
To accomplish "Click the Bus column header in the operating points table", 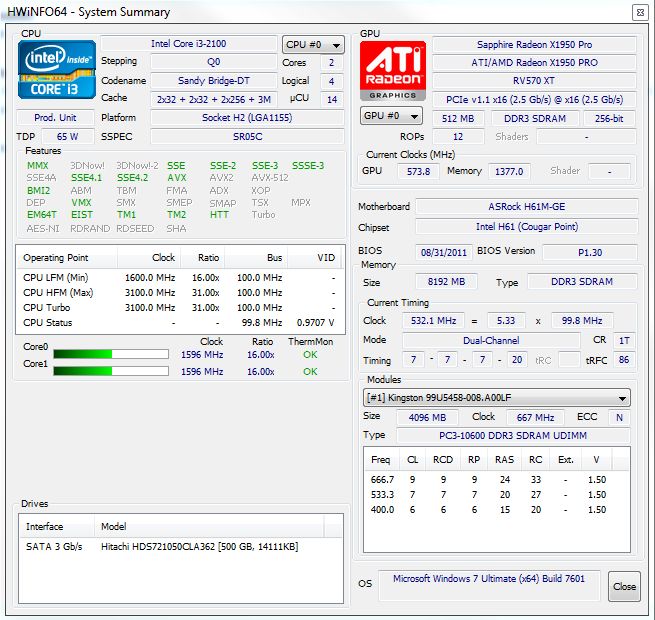I will [256, 258].
